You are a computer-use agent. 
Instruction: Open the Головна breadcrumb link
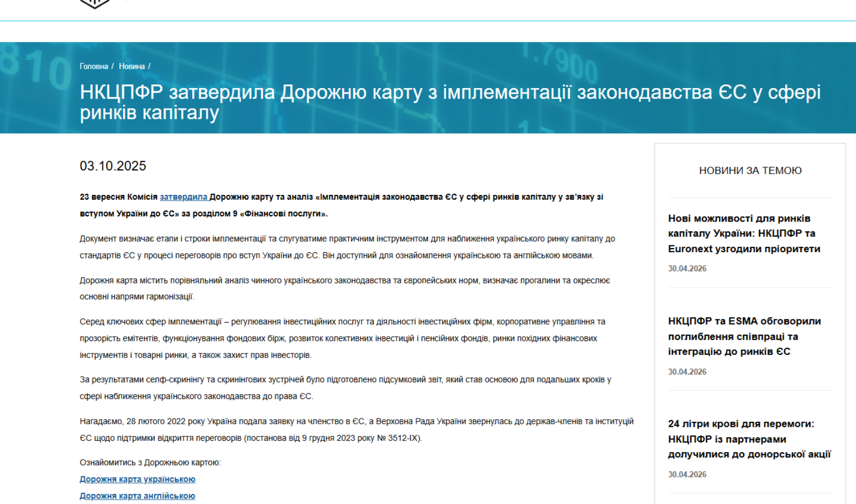[x=94, y=66]
